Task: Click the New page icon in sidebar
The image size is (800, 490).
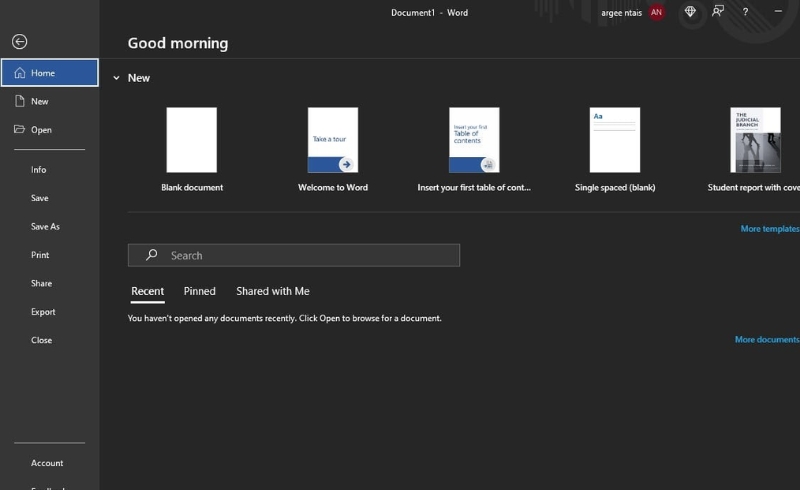Action: point(19,101)
